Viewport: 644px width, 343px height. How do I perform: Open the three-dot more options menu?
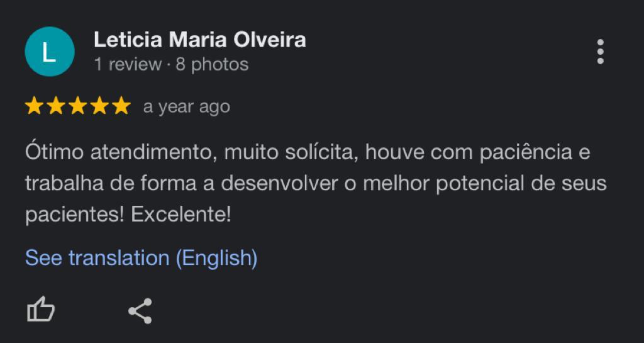pyautogui.click(x=600, y=52)
